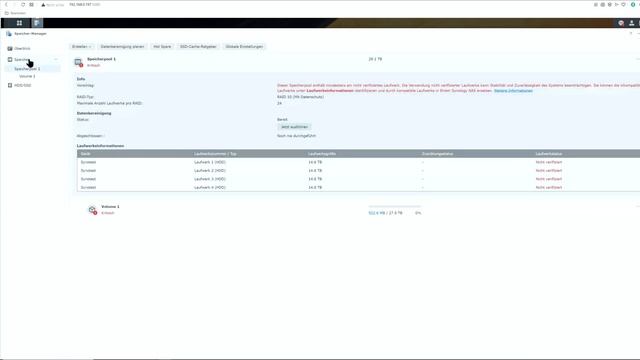Screen dimensions: 640x360
Task: Reload the page with browser refresh icon
Action: (x=23, y=4)
